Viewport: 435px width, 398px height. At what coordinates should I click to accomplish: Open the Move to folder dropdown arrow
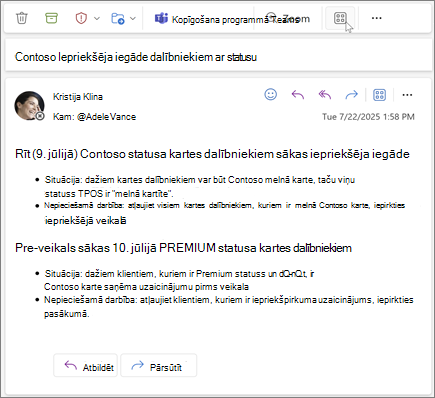133,18
